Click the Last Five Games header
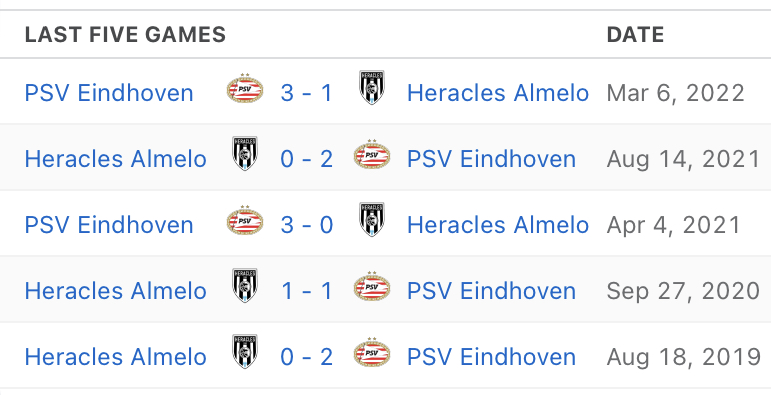This screenshot has height=395, width=771. [125, 35]
